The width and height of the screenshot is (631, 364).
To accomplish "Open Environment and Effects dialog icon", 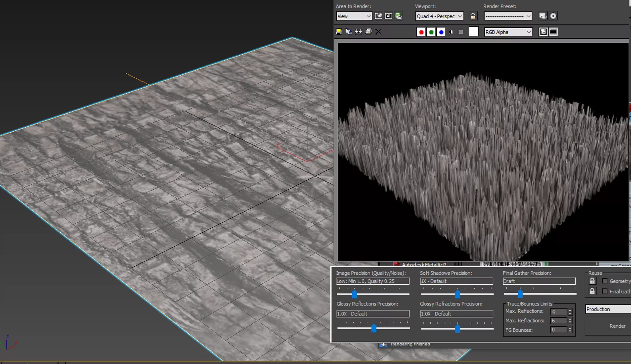I will (553, 16).
